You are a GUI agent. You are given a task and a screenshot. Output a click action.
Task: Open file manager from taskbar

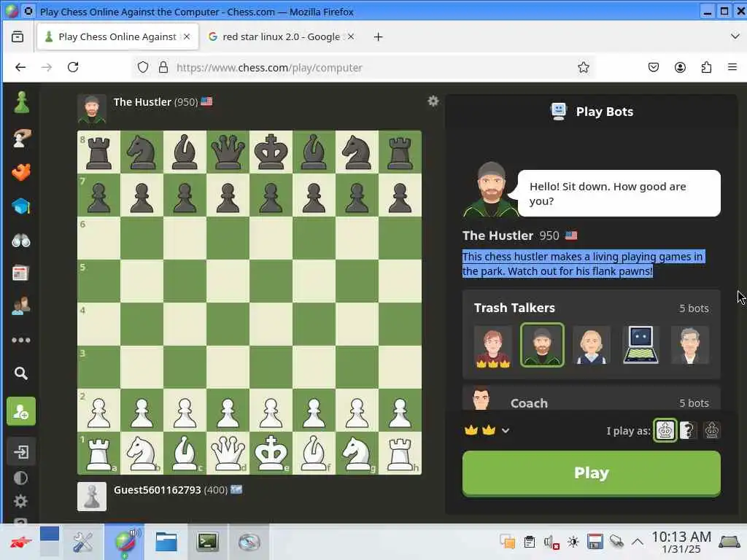click(x=166, y=542)
